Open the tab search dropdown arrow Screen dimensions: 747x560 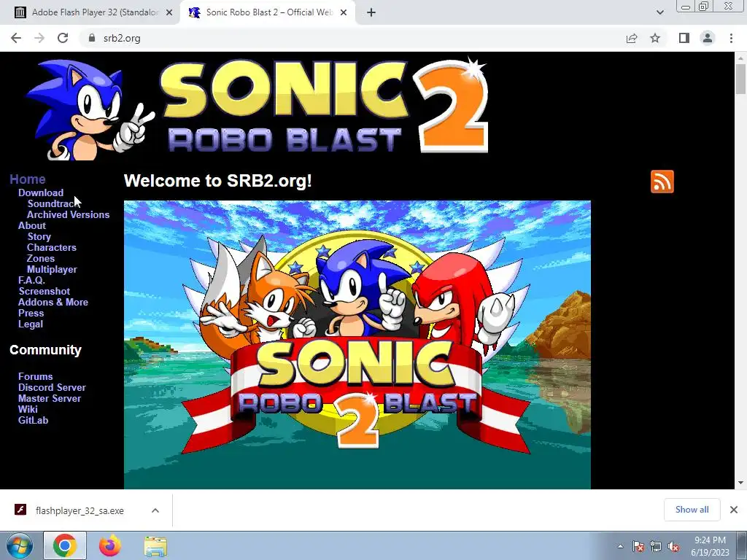(x=659, y=13)
